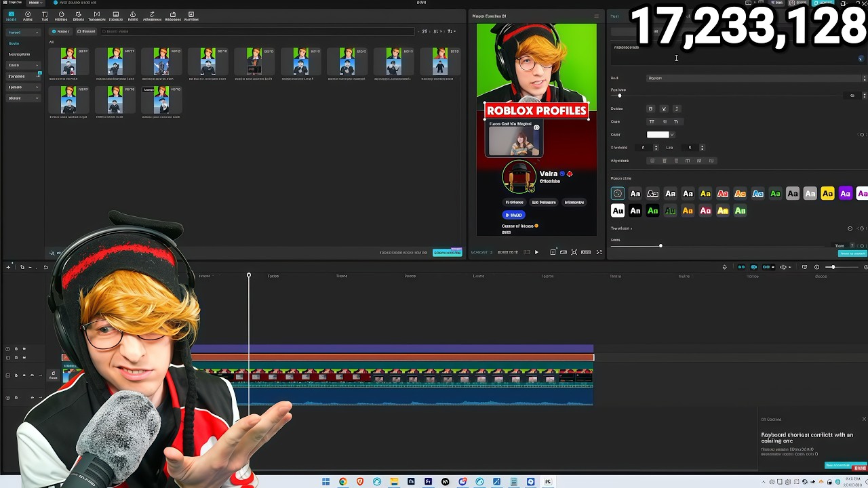
Task: Open the preview panel hamburger menu
Action: (597, 16)
